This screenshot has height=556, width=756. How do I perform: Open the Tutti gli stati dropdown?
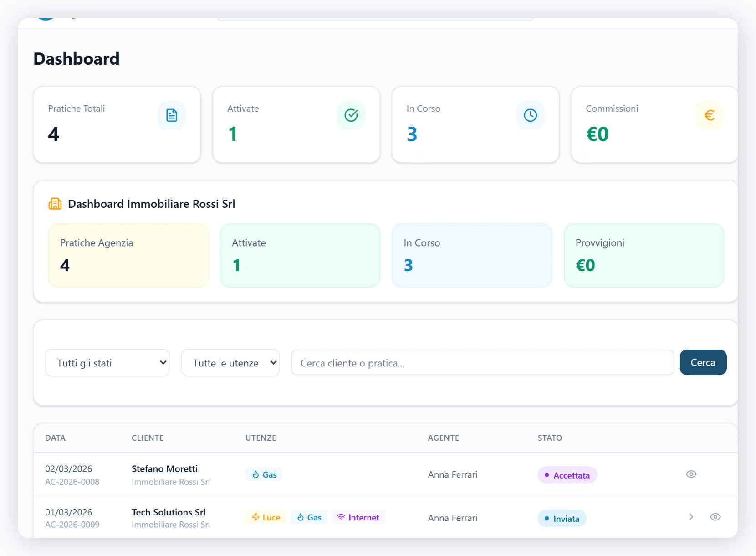point(107,363)
